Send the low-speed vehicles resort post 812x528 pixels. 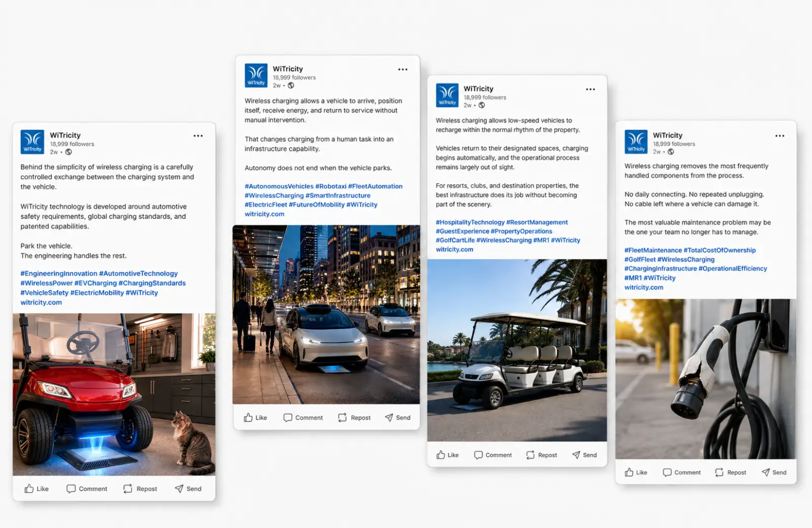click(584, 455)
